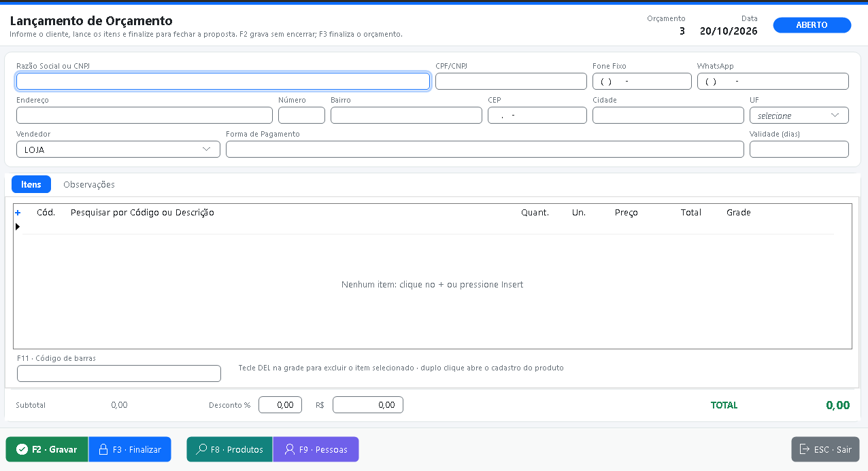Select the Validade (dias) field
Screen dimensions: 868x471
click(x=799, y=150)
